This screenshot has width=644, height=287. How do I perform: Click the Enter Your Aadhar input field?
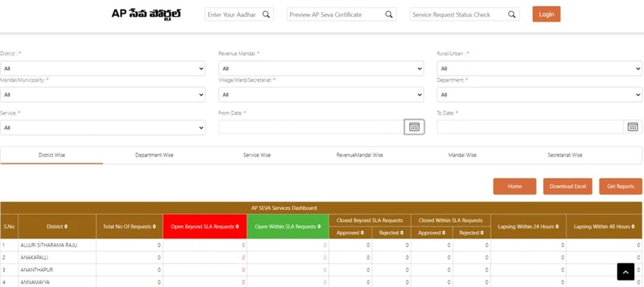pos(232,14)
